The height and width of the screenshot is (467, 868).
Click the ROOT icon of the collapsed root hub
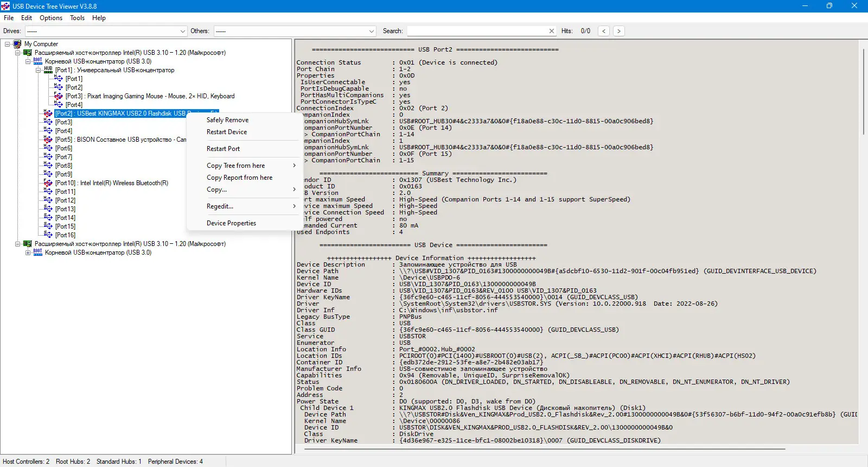pyautogui.click(x=38, y=253)
